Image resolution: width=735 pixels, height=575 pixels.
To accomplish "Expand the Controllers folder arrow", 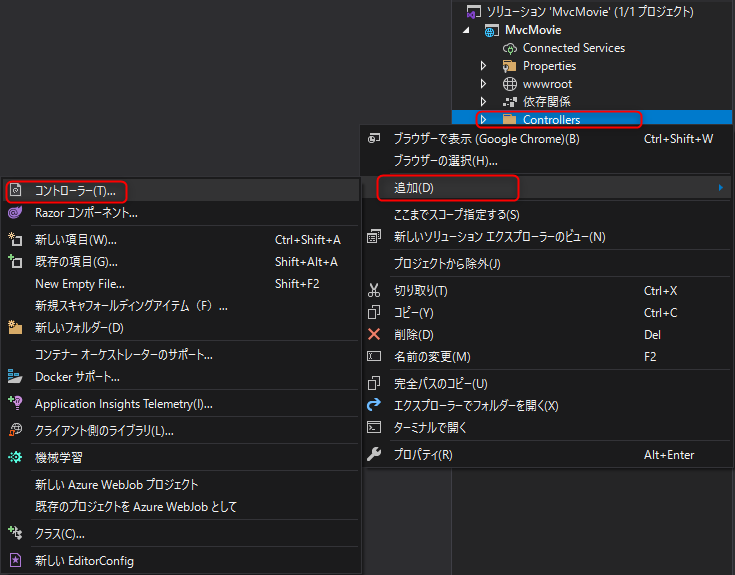I will pyautogui.click(x=483, y=119).
